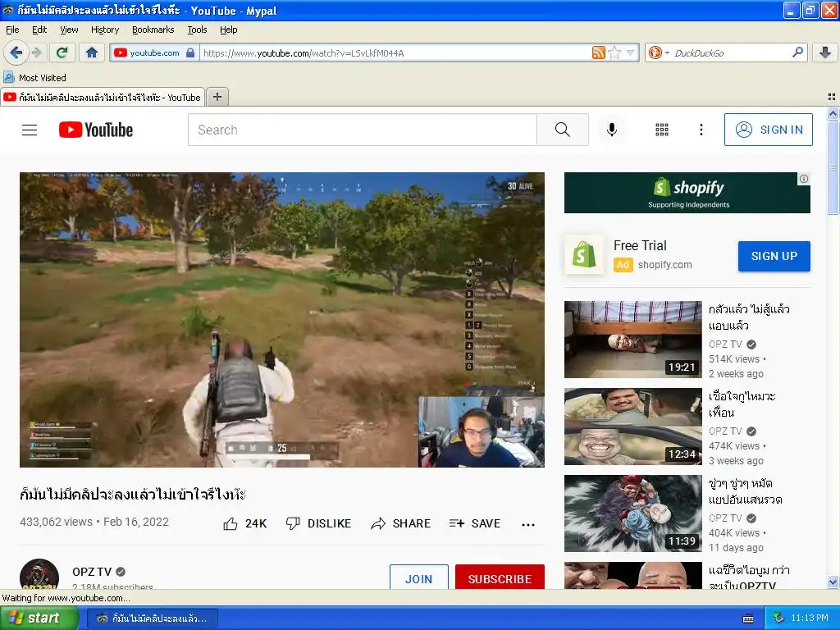Image resolution: width=840 pixels, height=630 pixels.
Task: Open the browser home page icon
Action: click(x=92, y=52)
